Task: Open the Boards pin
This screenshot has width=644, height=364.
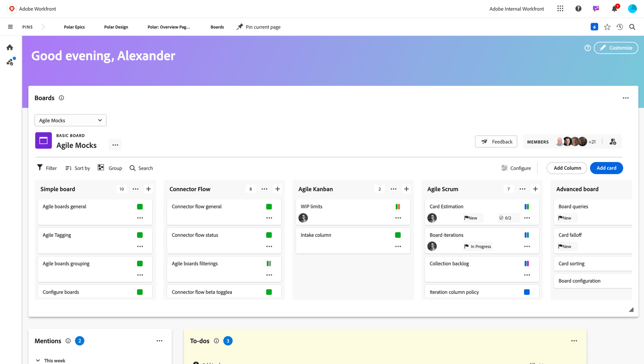Action: (x=217, y=27)
